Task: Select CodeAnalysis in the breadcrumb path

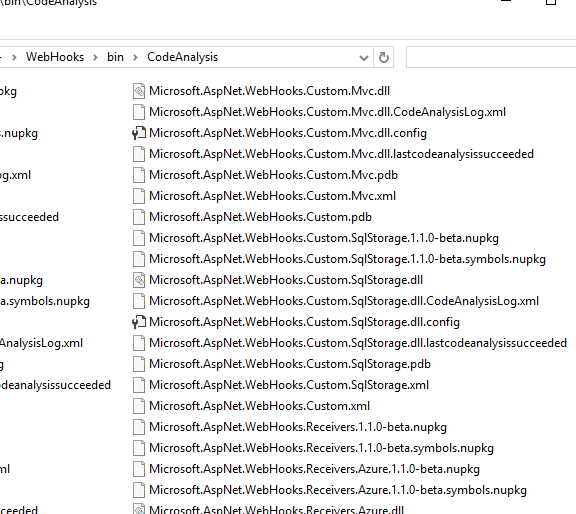Action: click(x=183, y=57)
